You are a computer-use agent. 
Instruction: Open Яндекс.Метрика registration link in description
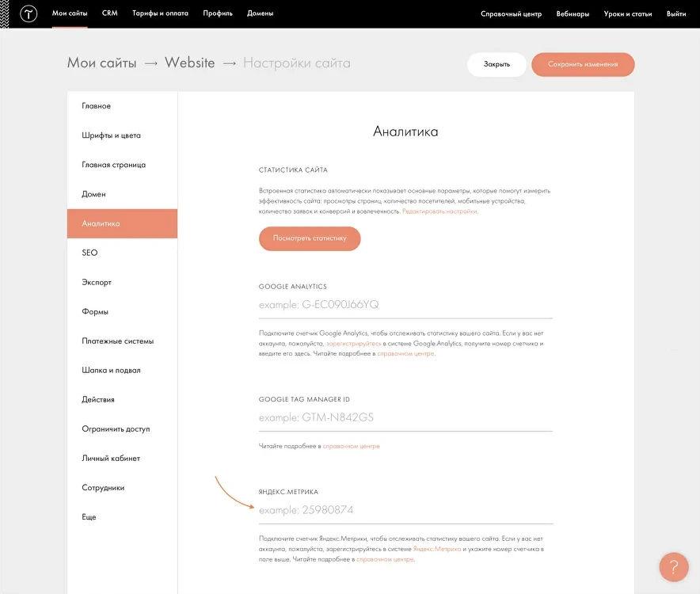tap(436, 549)
